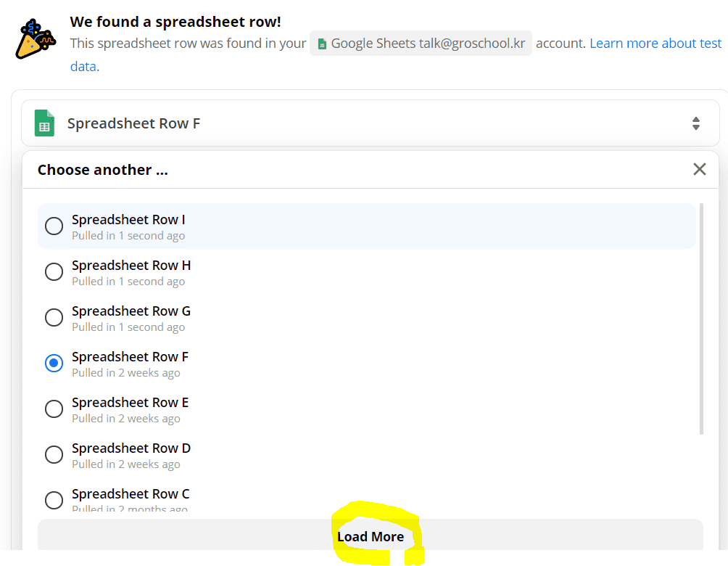Click the 'Choose another ...' heading
The image size is (728, 566).
pyautogui.click(x=103, y=170)
